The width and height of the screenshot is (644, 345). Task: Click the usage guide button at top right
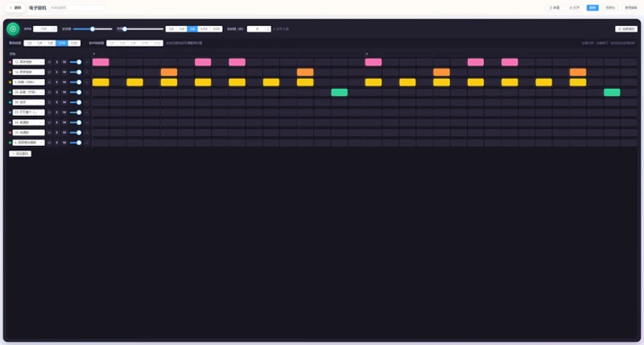coord(630,7)
